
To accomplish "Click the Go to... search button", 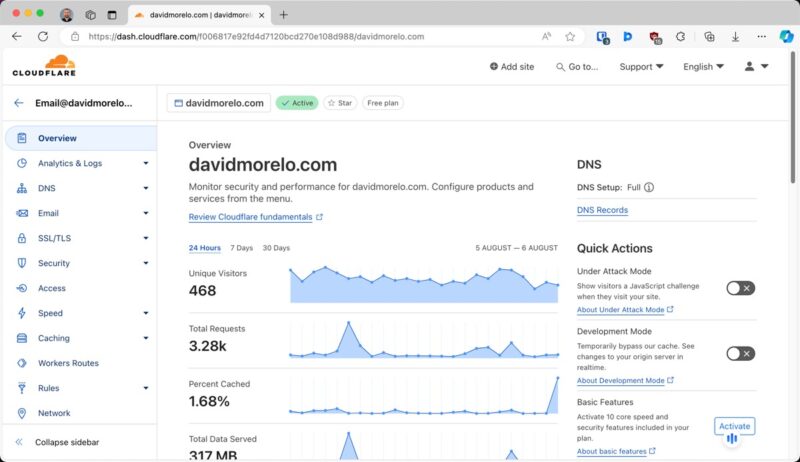I will (577, 67).
